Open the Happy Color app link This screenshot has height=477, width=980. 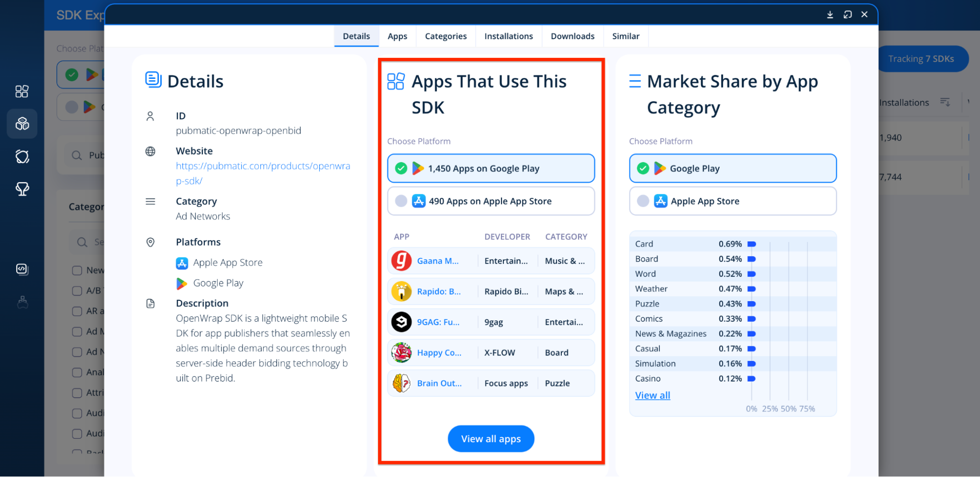click(x=439, y=353)
